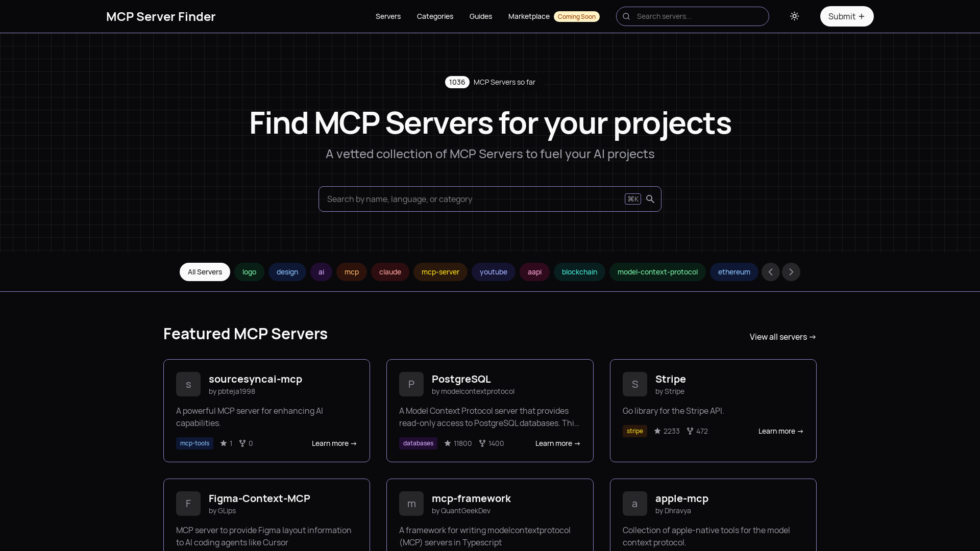The height and width of the screenshot is (551, 980).
Task: Open the PostgreSQL card title
Action: 461,379
